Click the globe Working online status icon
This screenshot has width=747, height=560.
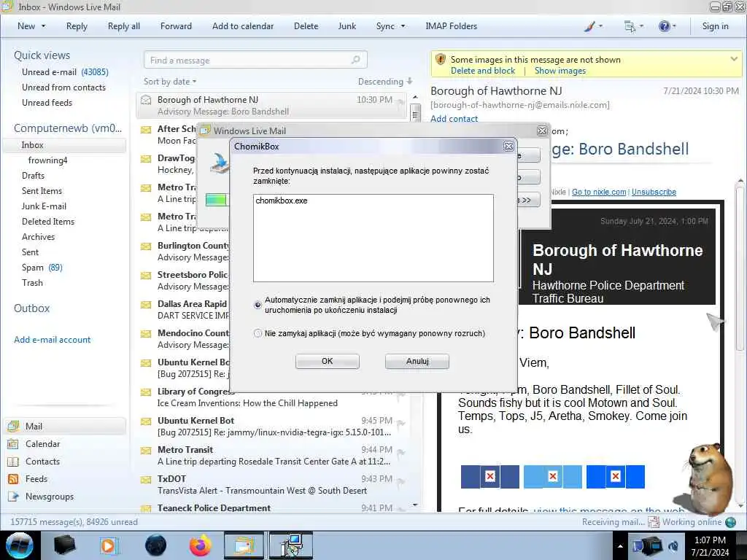(730, 522)
